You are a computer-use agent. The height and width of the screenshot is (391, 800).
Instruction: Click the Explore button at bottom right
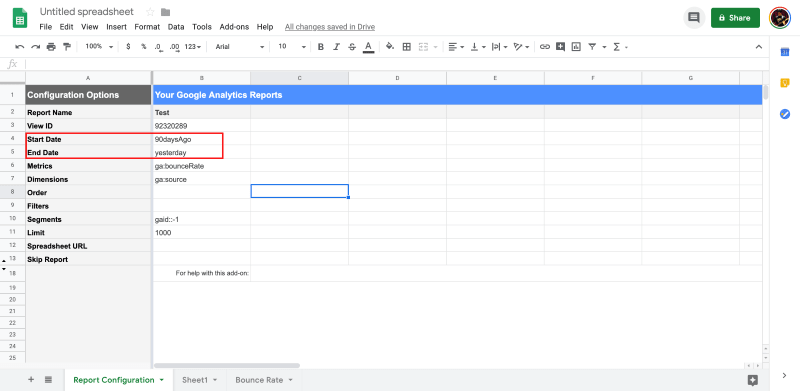pyautogui.click(x=753, y=380)
